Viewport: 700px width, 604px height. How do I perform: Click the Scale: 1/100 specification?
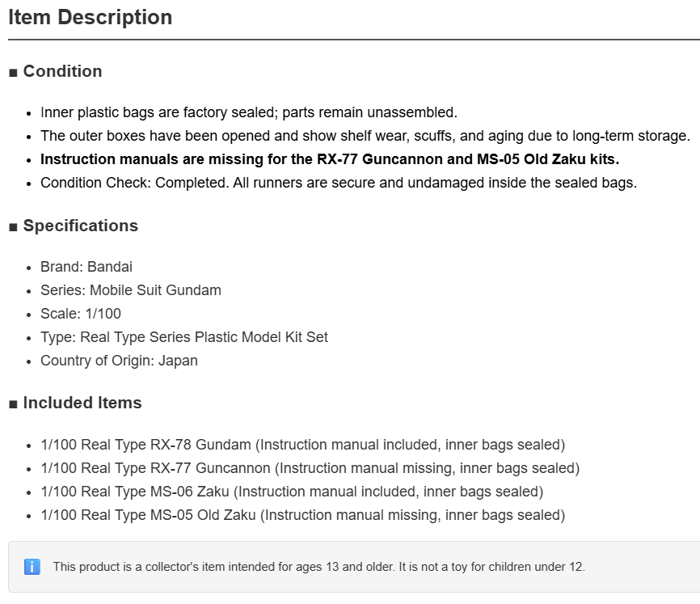tap(81, 314)
